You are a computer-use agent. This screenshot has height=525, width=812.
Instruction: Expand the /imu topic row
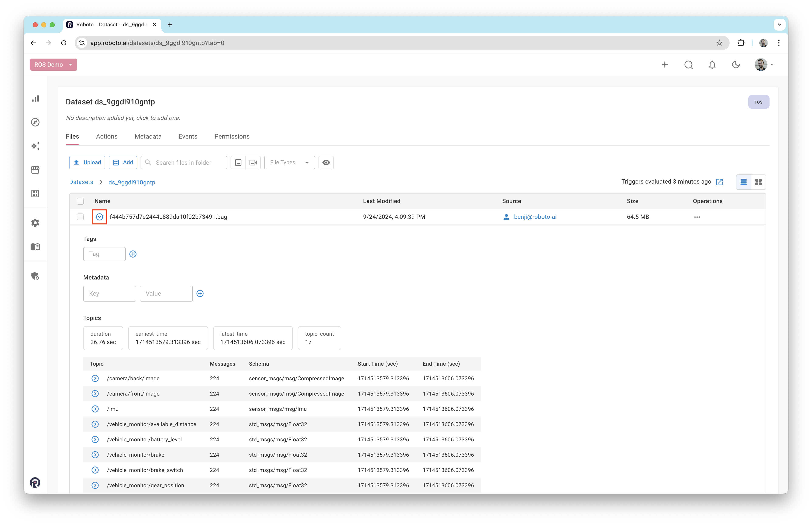[95, 409]
